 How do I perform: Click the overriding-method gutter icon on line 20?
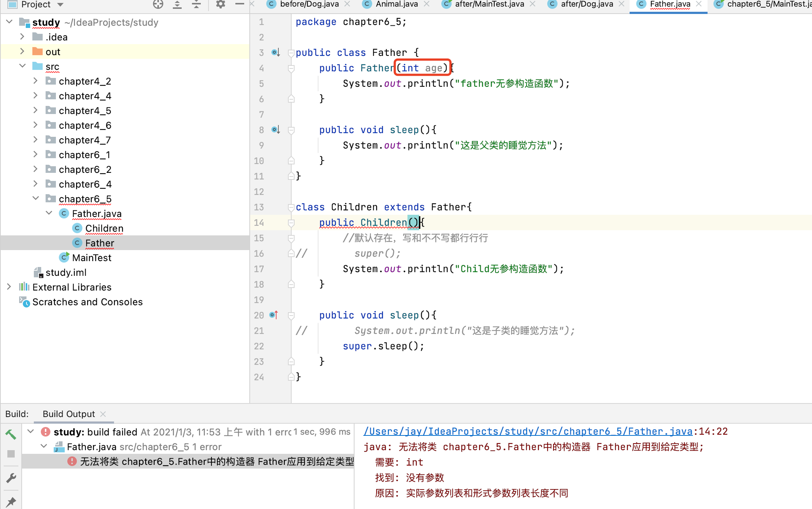[x=274, y=315]
